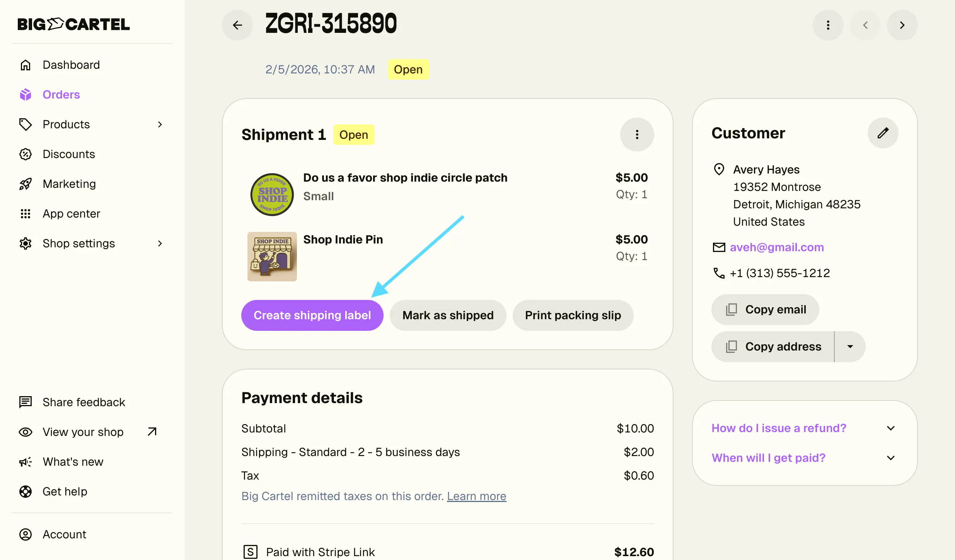This screenshot has width=955, height=560.
Task: Click the pencil icon to edit customer
Action: [883, 133]
